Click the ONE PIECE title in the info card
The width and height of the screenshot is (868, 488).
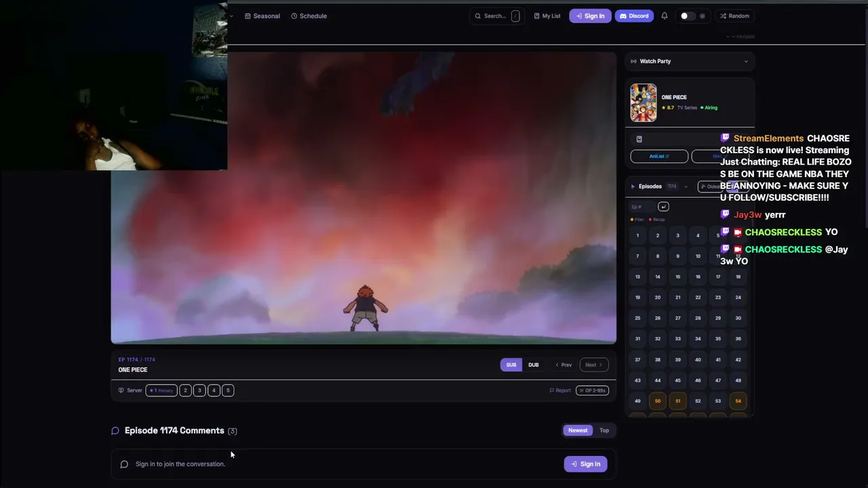674,98
